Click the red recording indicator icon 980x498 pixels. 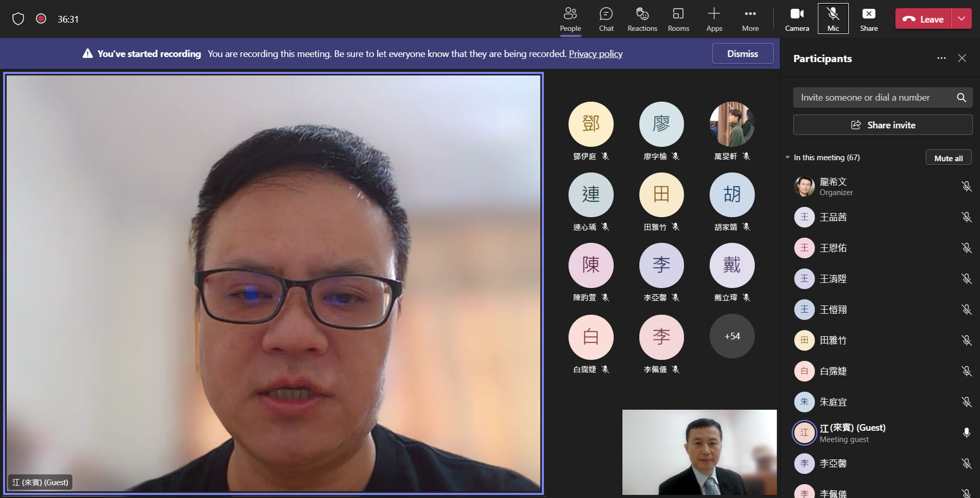[x=41, y=18]
